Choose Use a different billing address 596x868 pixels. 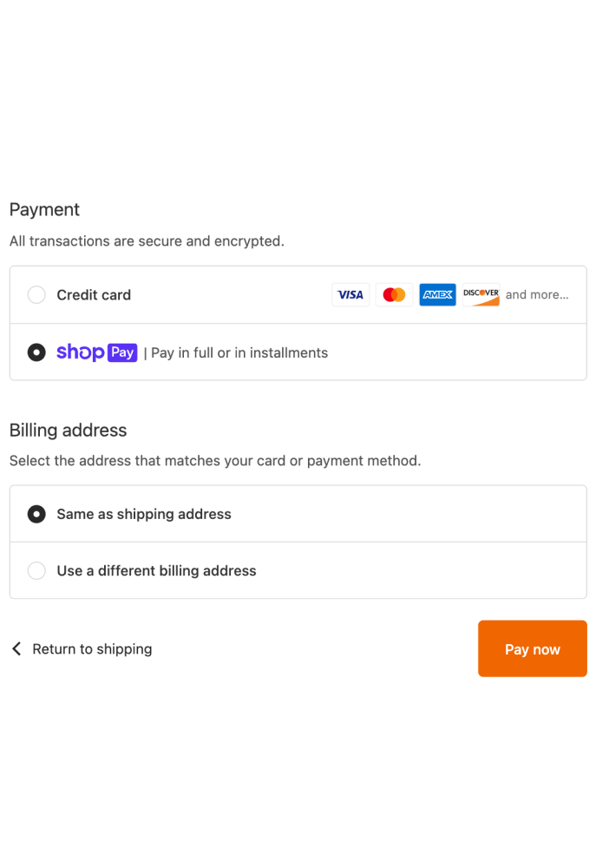(x=36, y=570)
